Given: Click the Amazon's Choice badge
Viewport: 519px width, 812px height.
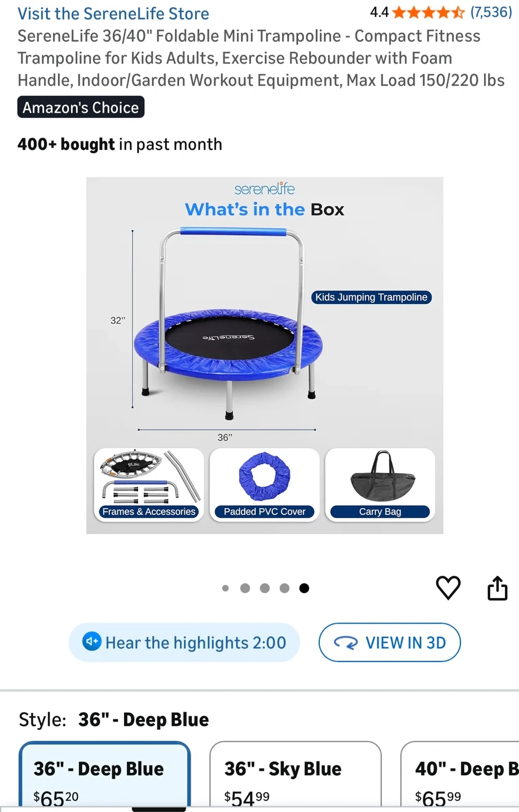Looking at the screenshot, I should [81, 107].
